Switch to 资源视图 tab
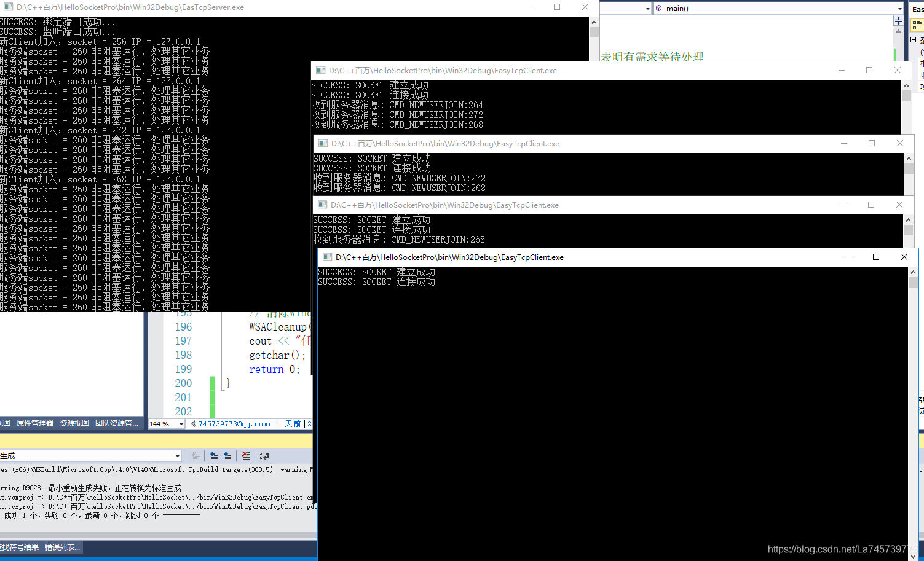This screenshot has height=561, width=924. click(x=74, y=423)
